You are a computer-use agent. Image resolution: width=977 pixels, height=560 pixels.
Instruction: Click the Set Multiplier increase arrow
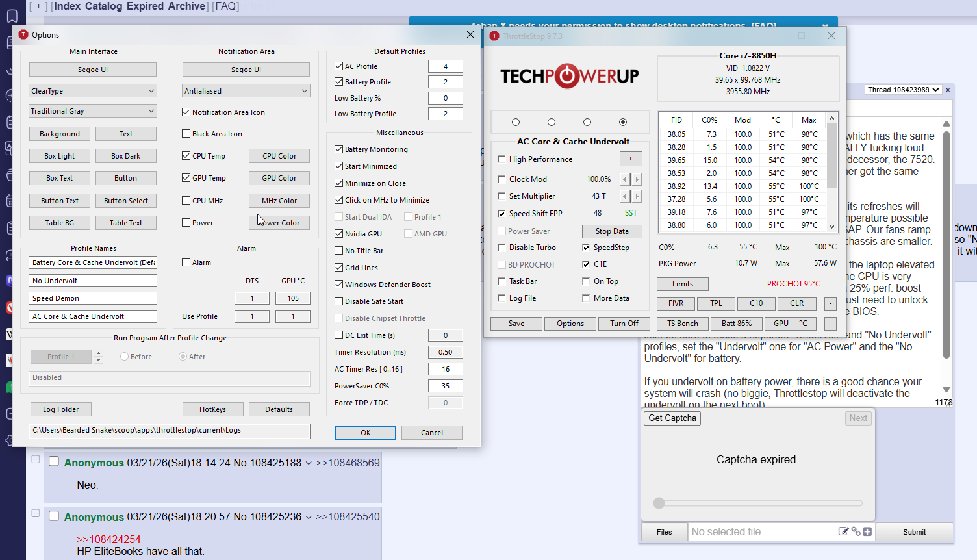637,196
